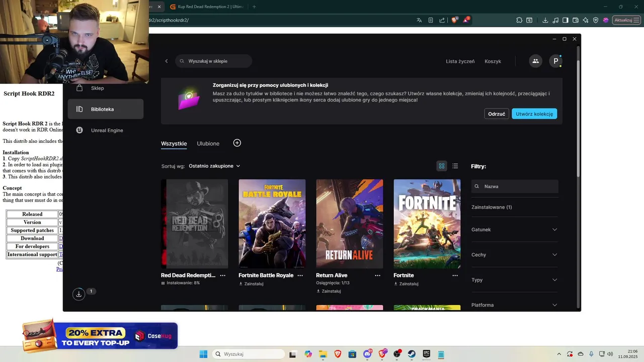Open Koszyk cart
This screenshot has height=362, width=644.
(493, 61)
